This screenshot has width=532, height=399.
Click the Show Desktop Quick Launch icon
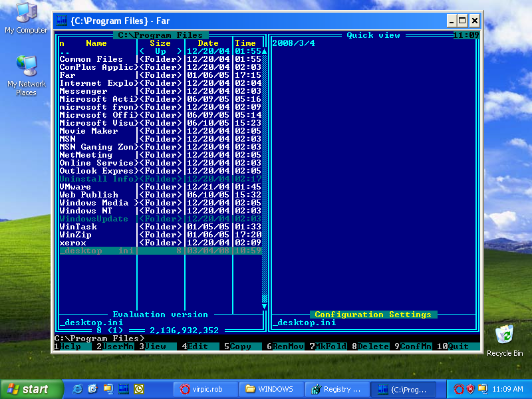coord(108,389)
